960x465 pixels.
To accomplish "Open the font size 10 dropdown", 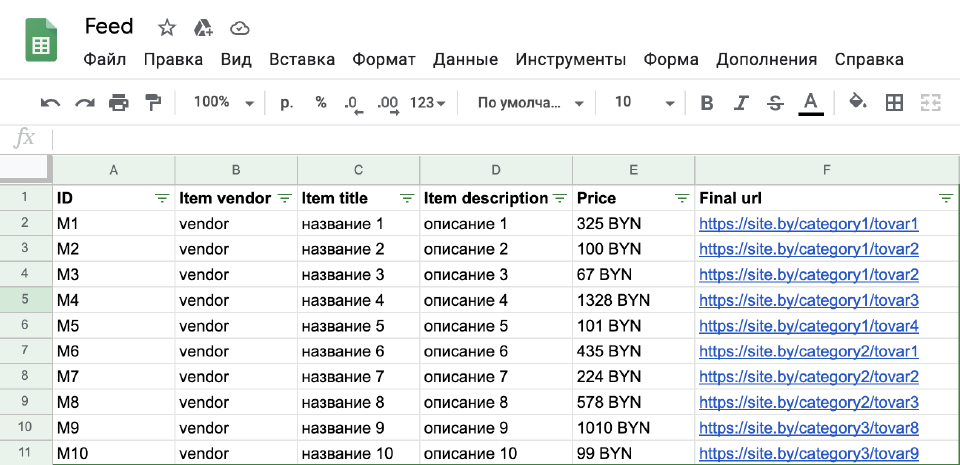I will pos(645,102).
